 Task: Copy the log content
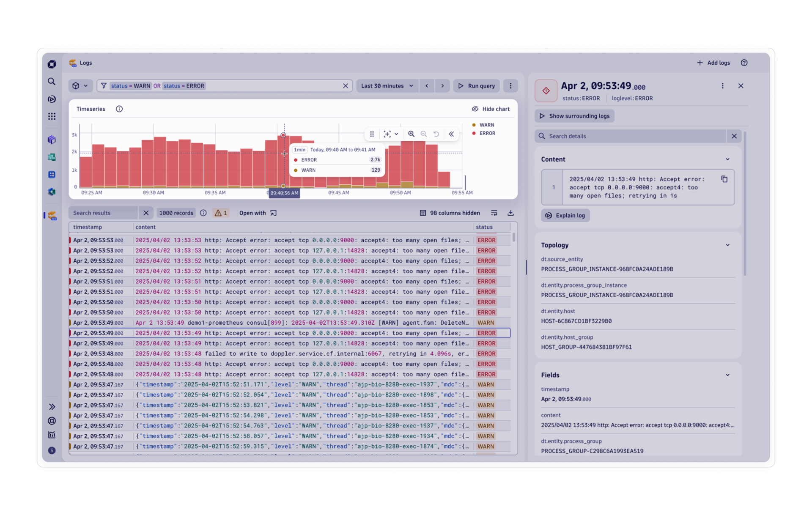724,179
